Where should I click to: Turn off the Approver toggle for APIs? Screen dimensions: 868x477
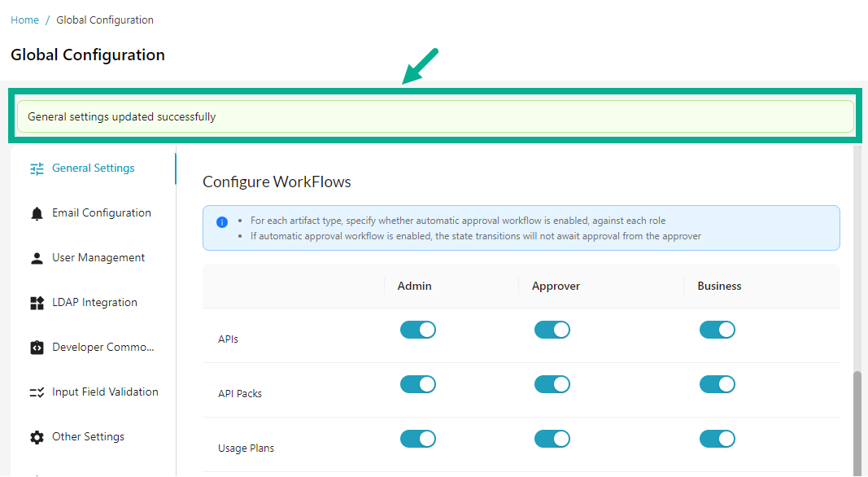tap(552, 330)
